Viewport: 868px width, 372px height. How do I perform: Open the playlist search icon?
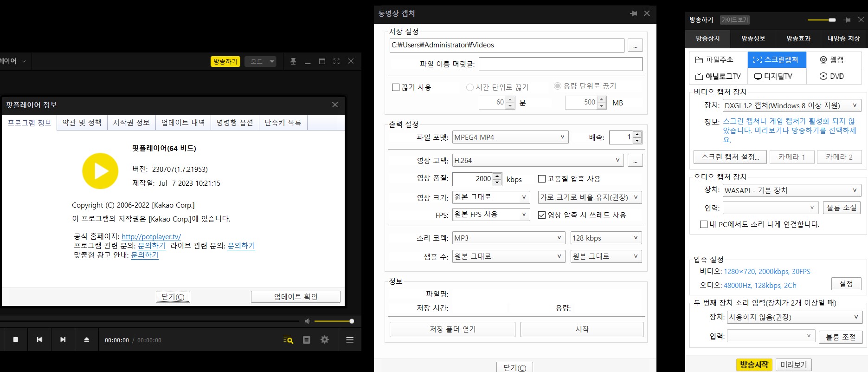pos(288,340)
